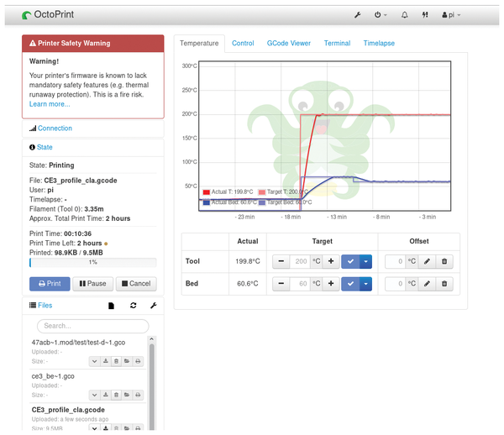This screenshot has height=435, width=504.
Task: Switch to the Temperature tab
Action: [199, 43]
